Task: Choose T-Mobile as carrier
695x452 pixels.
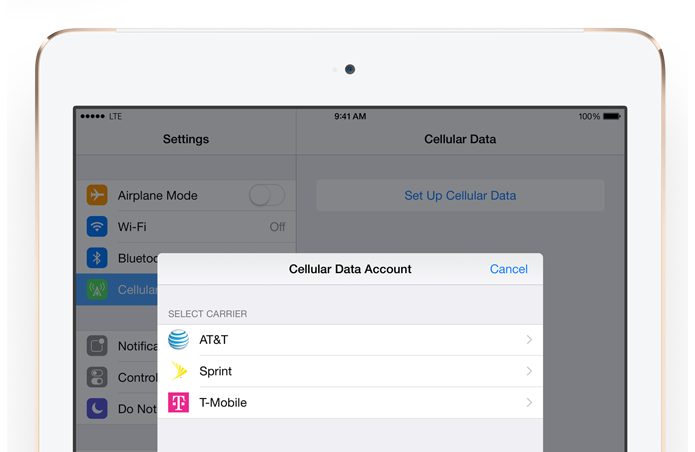Action: (350, 402)
